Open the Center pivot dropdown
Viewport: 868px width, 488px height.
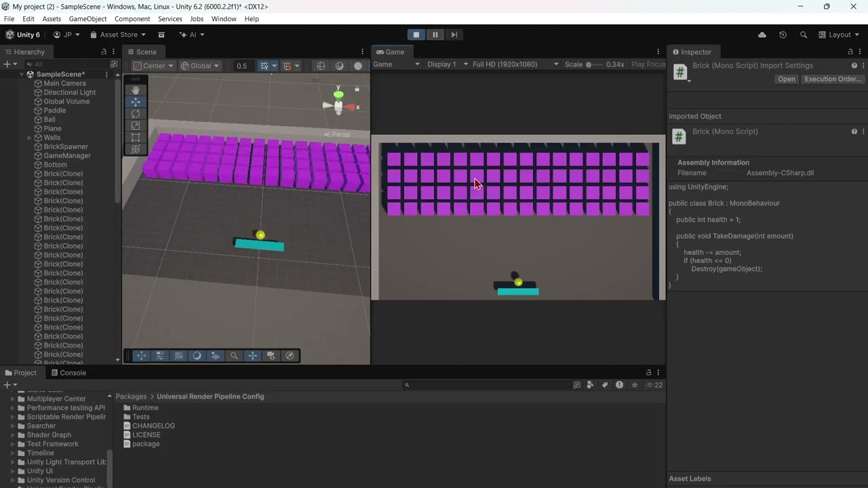(153, 66)
